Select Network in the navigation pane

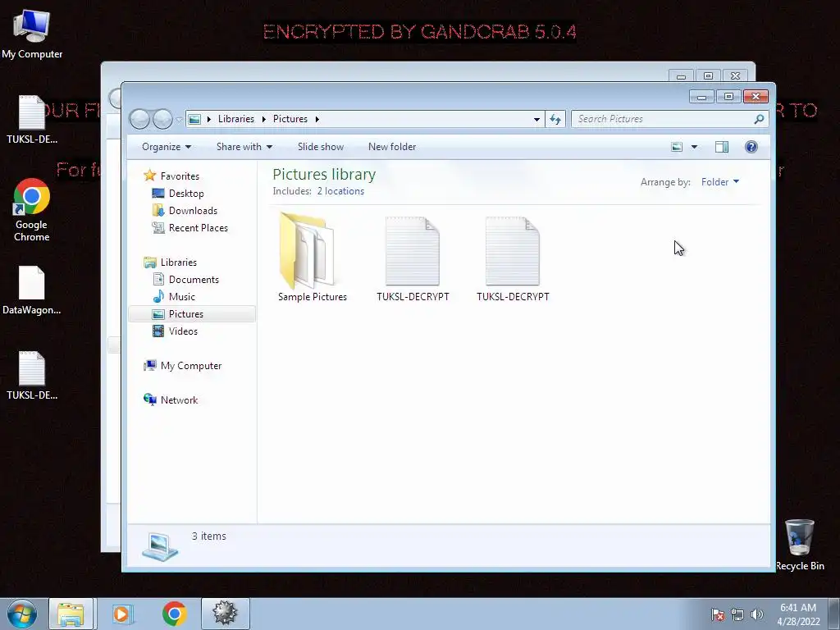tap(179, 399)
